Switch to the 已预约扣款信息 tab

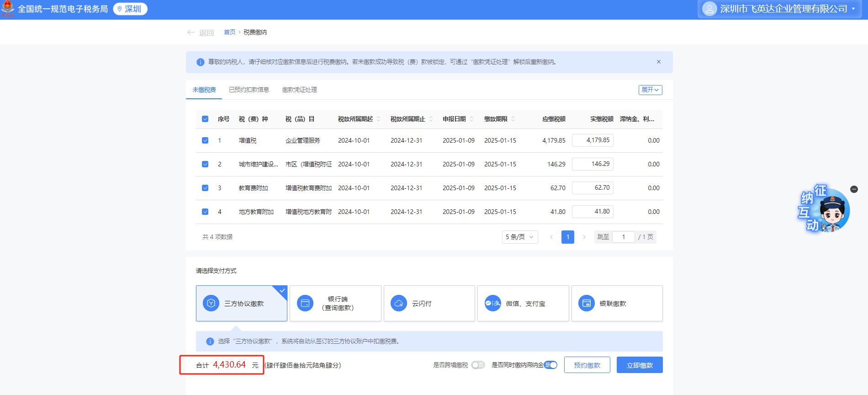click(249, 90)
